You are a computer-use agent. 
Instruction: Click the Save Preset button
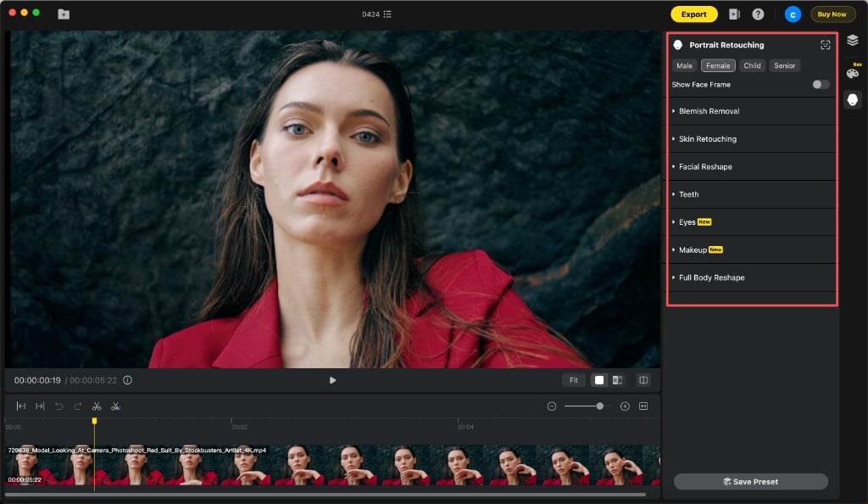751,481
